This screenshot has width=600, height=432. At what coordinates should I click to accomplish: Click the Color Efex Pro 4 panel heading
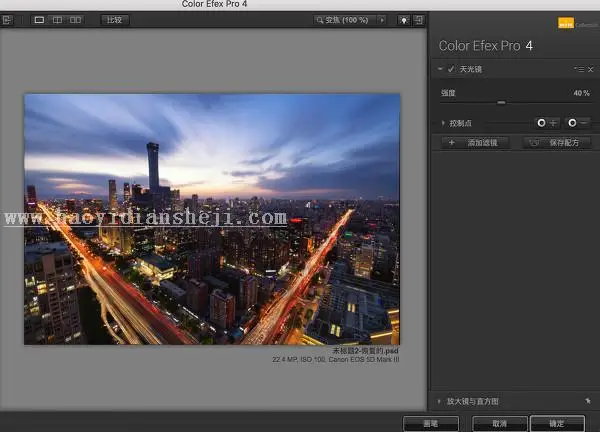click(x=486, y=46)
